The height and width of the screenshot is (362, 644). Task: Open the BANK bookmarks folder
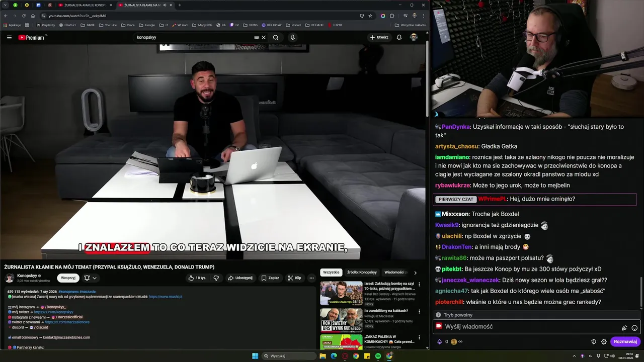pos(88,25)
